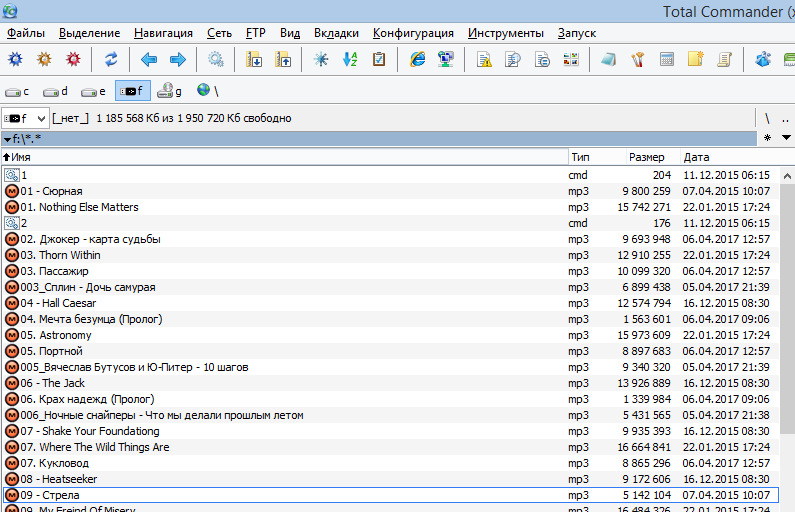Select file 06 - The Jack
The height and width of the screenshot is (512, 795).
click(x=390, y=383)
